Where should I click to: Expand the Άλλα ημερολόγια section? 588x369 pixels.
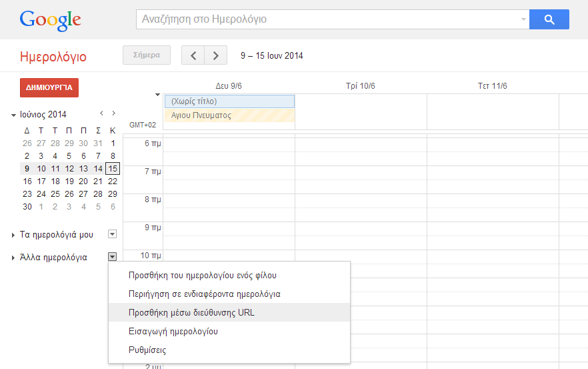coord(15,258)
